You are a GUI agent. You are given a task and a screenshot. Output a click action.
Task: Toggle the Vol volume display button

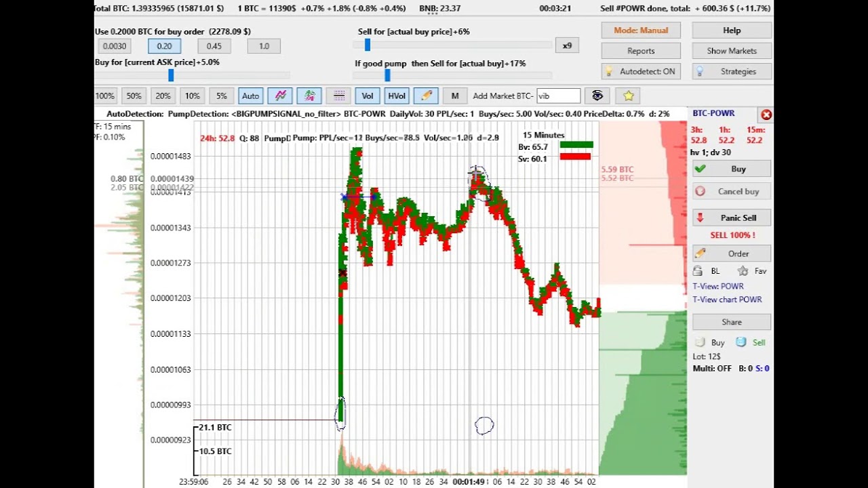coord(368,96)
